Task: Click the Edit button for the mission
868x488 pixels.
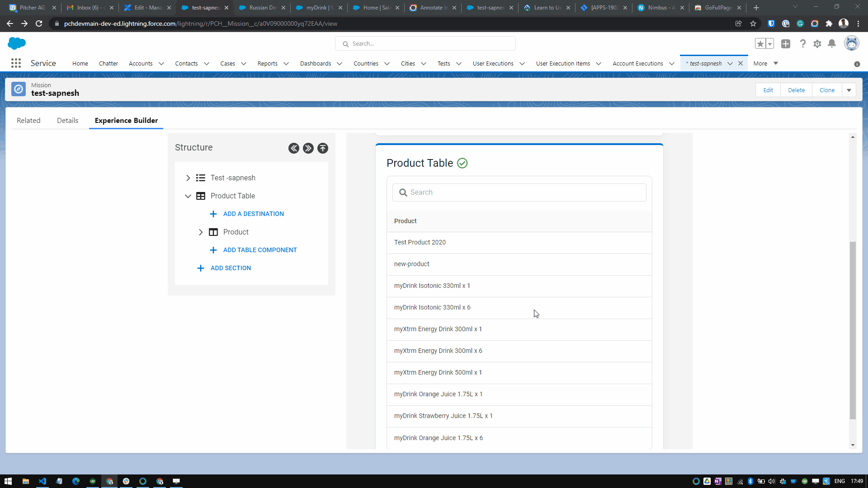Action: [x=768, y=90]
